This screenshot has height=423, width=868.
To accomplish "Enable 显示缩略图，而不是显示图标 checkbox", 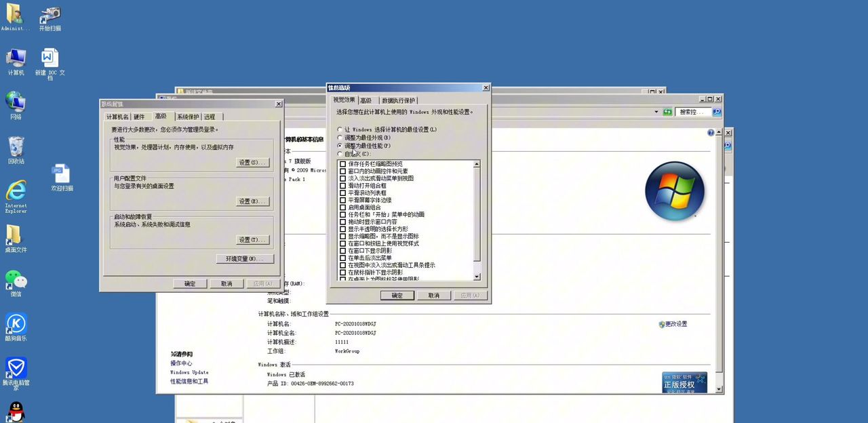I will point(343,237).
